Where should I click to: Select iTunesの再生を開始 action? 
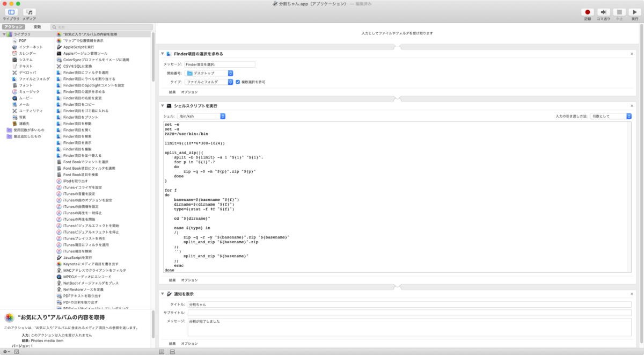[x=79, y=219]
